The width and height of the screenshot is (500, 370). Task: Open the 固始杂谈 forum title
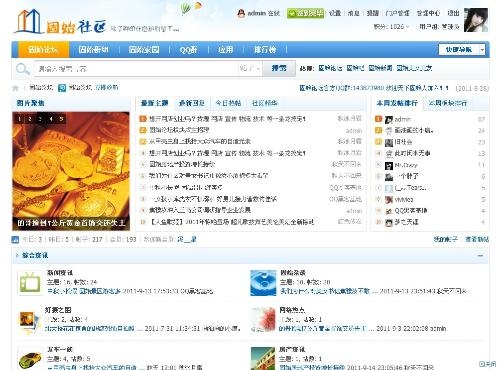click(292, 273)
